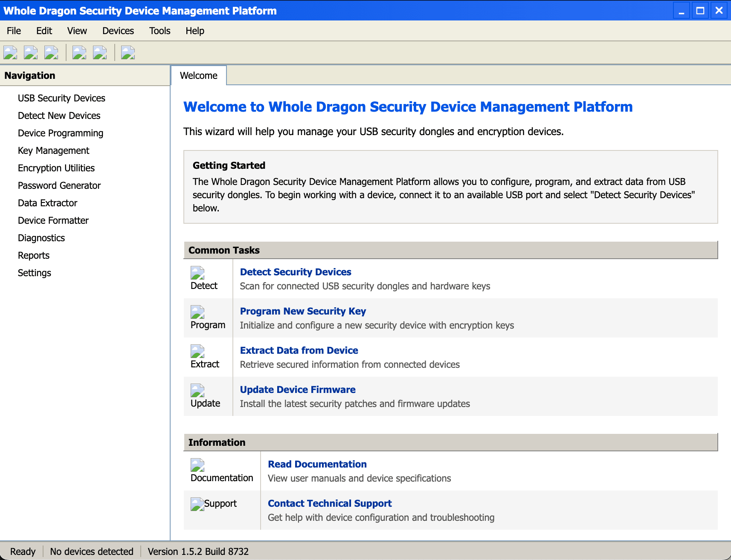Click the Update Device Firmware link

(x=298, y=390)
